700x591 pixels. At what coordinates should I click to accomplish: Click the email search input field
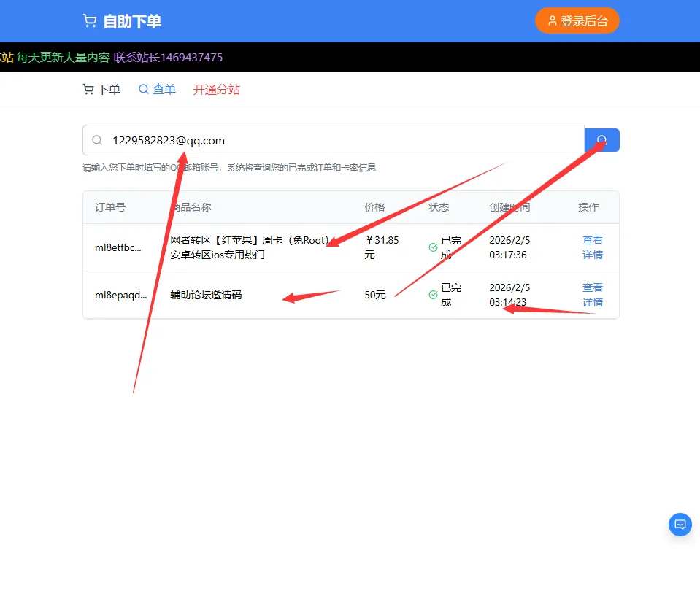coord(292,140)
